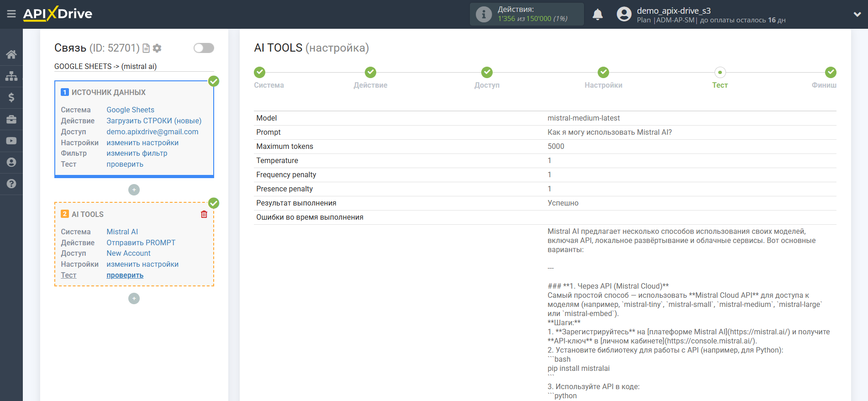Expand the account dropdown chevron
This screenshot has width=868, height=401.
click(x=857, y=14)
